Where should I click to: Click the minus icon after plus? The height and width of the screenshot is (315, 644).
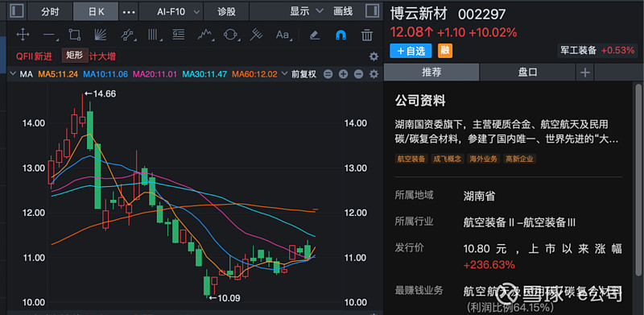point(358,74)
